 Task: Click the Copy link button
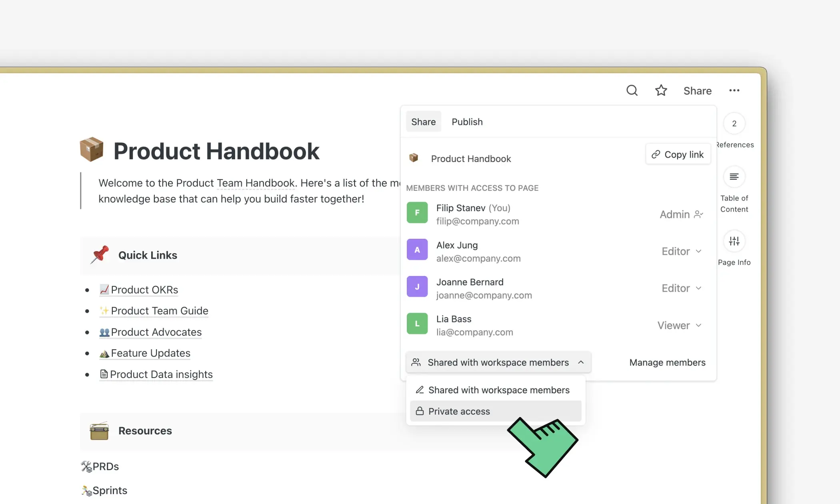pyautogui.click(x=678, y=154)
